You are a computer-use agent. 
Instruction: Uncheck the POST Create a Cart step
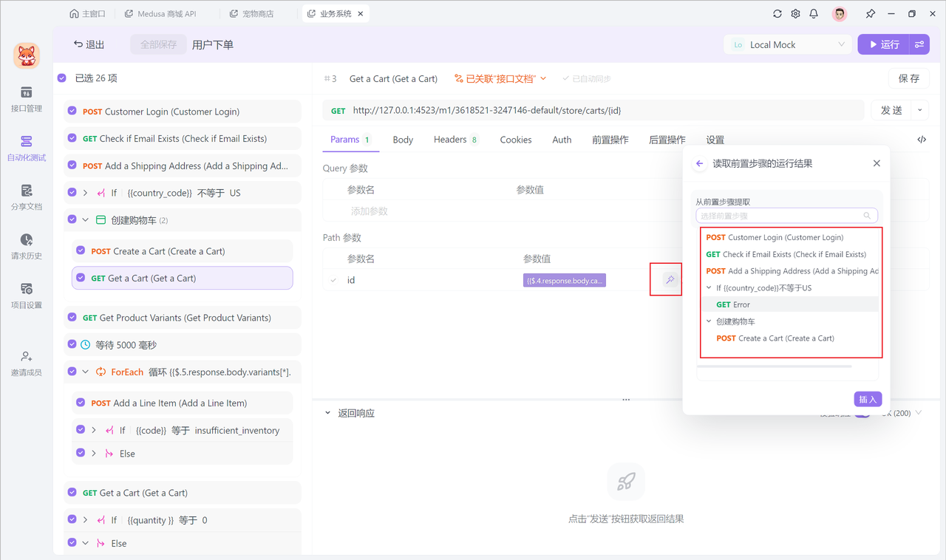(81, 250)
